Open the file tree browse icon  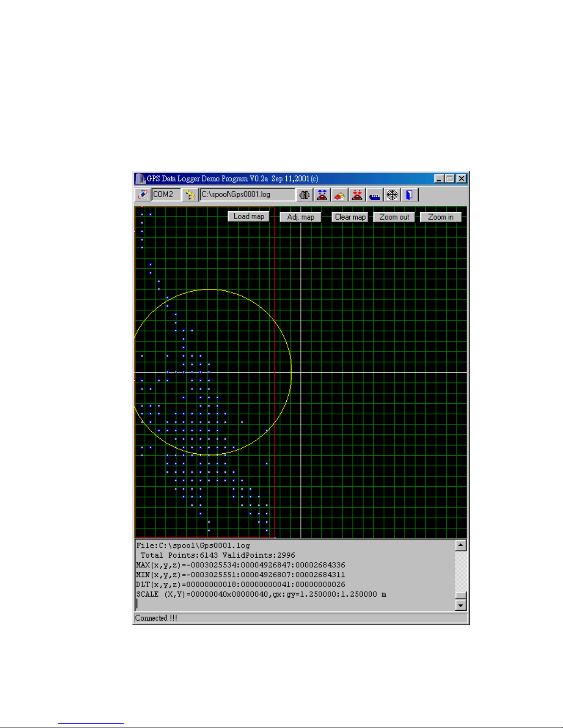pos(189,194)
